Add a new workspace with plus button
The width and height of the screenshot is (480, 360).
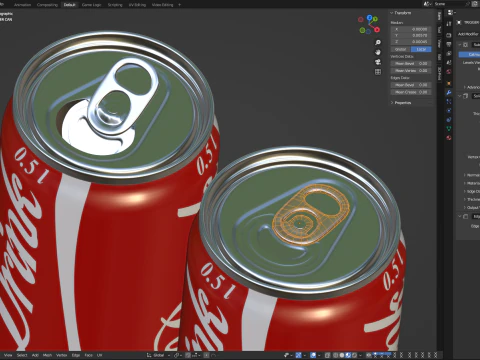(x=179, y=5)
